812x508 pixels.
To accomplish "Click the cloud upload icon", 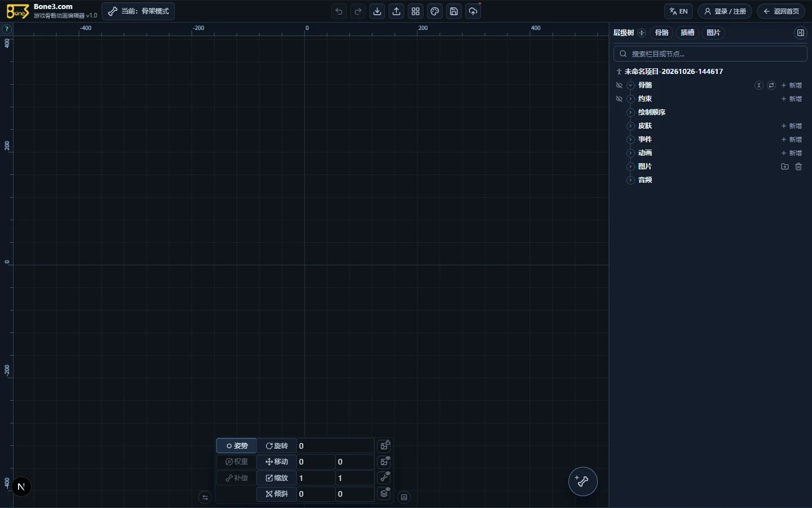I will pyautogui.click(x=473, y=11).
